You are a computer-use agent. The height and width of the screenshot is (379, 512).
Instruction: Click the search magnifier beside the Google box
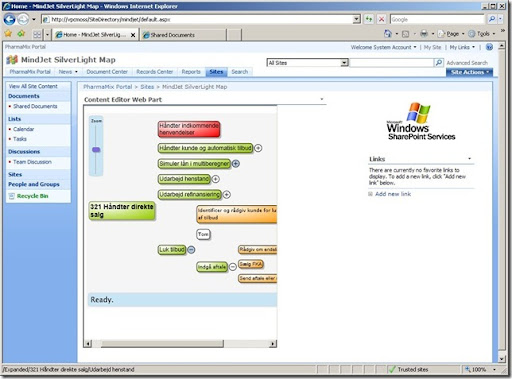pos(492,19)
